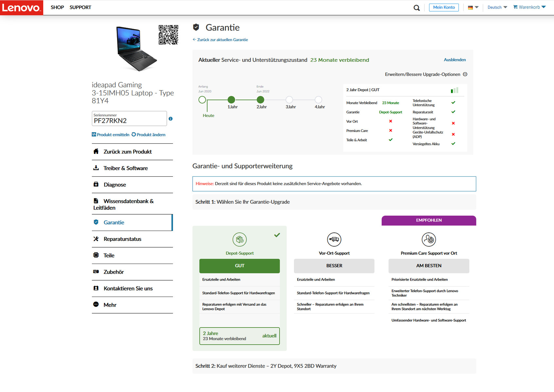554x392 pixels.
Task: Click the Premium Care Support icon
Action: pos(429,239)
